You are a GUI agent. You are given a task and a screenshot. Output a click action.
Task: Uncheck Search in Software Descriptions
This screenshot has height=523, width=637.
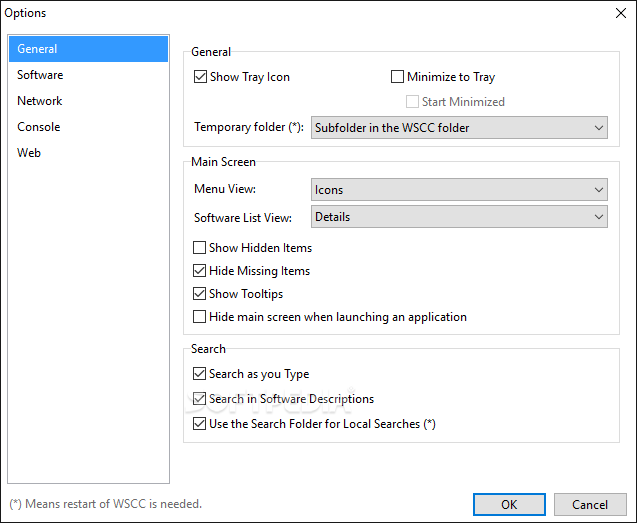(200, 399)
